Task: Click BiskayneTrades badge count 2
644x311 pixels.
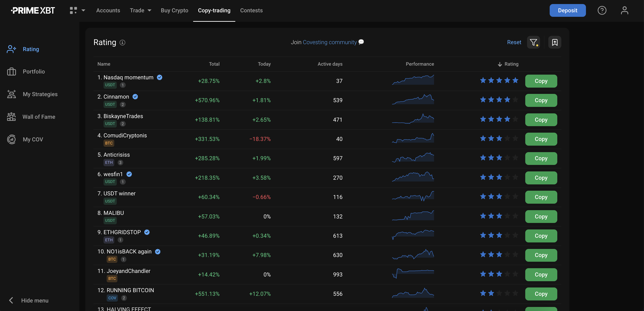Action: (123, 124)
